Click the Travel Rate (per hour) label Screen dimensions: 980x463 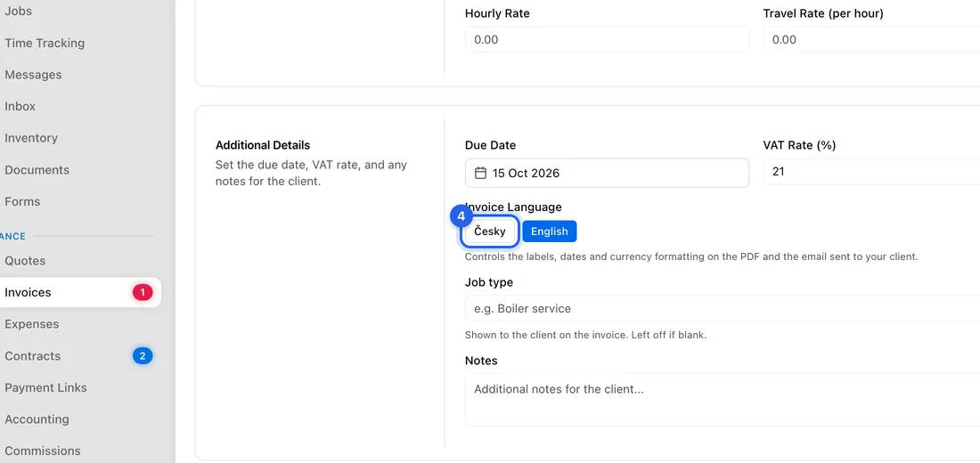(823, 13)
